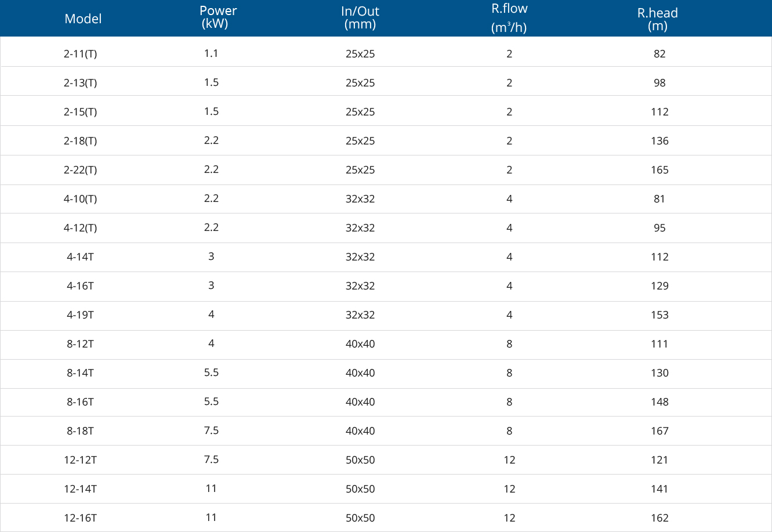
Task: Select R.head value 82
Action: pyautogui.click(x=659, y=54)
